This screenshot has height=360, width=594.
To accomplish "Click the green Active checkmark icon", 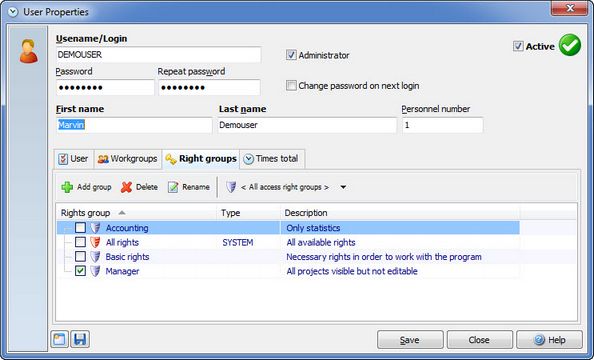I will pos(570,45).
